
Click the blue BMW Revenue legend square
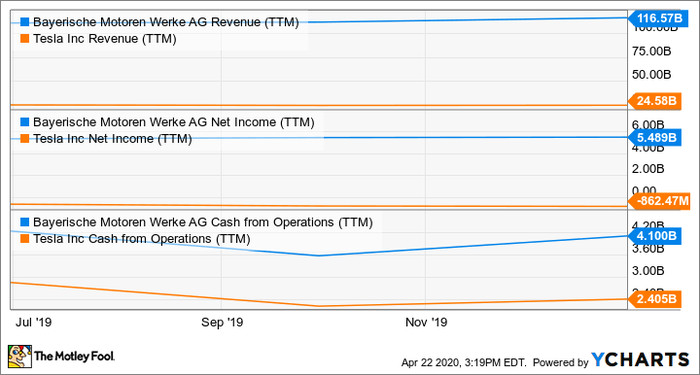pos(25,22)
